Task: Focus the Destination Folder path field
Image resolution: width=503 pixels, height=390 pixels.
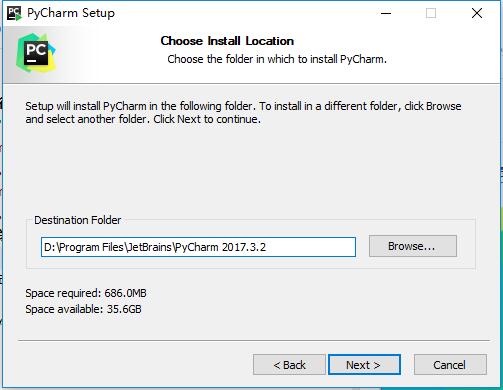Action: [198, 247]
